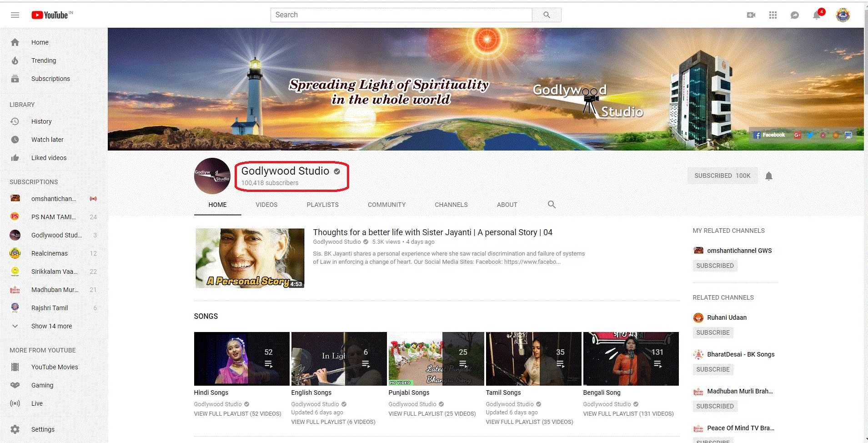Switch to the Channels tab
The width and height of the screenshot is (868, 443).
pos(451,205)
